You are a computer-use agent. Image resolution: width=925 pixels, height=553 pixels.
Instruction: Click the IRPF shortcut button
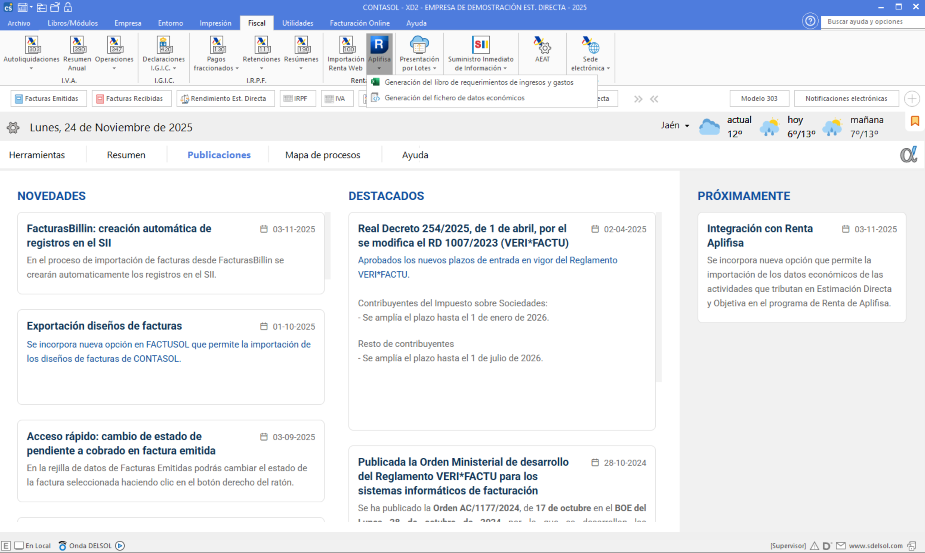pos(298,99)
